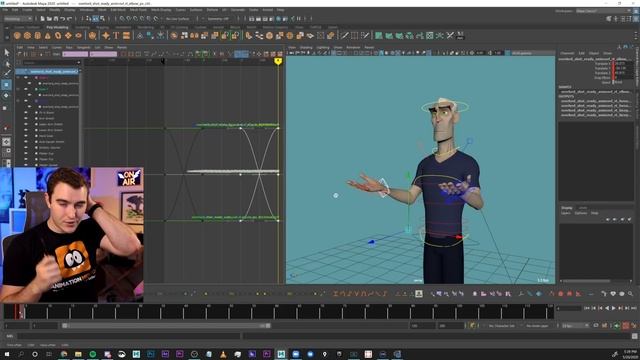Open Layers menu in Layer Editor
The height and width of the screenshot is (360, 640).
(x=566, y=213)
